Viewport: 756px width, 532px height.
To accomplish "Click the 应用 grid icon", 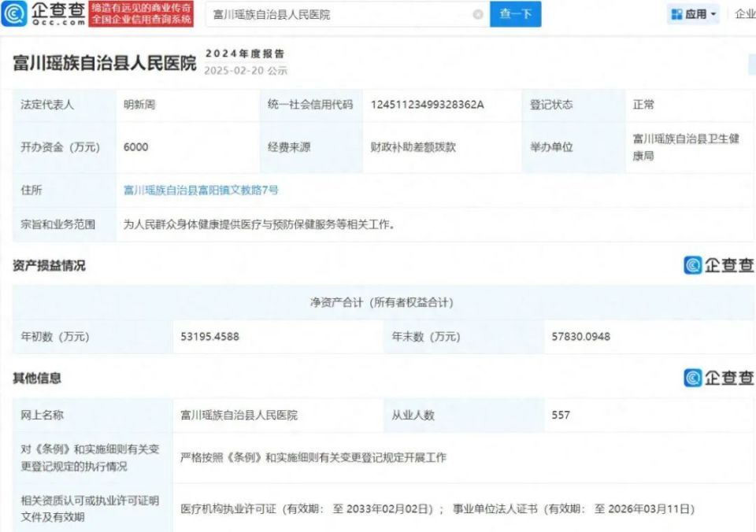I will click(x=676, y=14).
